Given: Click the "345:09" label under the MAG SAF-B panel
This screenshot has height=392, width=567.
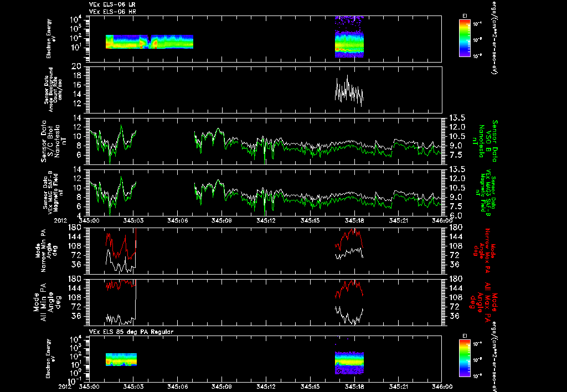Looking at the screenshot, I should pos(221,220).
